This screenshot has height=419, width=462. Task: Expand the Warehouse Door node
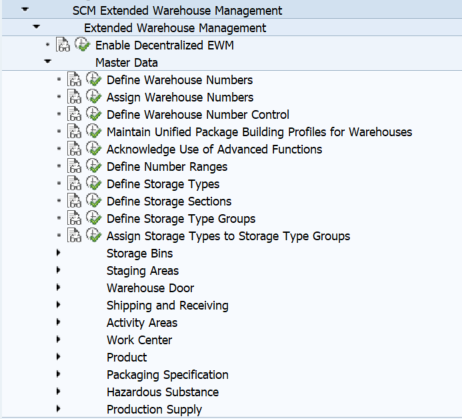58,287
